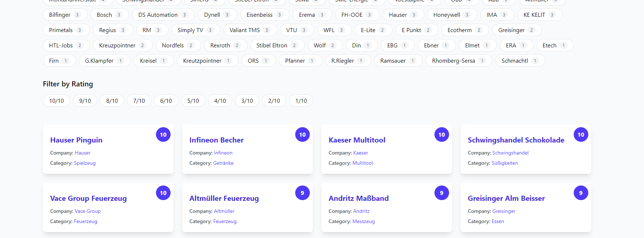This screenshot has width=644, height=238.
Task: Open the Hauser Pinguin item
Action: 76,140
